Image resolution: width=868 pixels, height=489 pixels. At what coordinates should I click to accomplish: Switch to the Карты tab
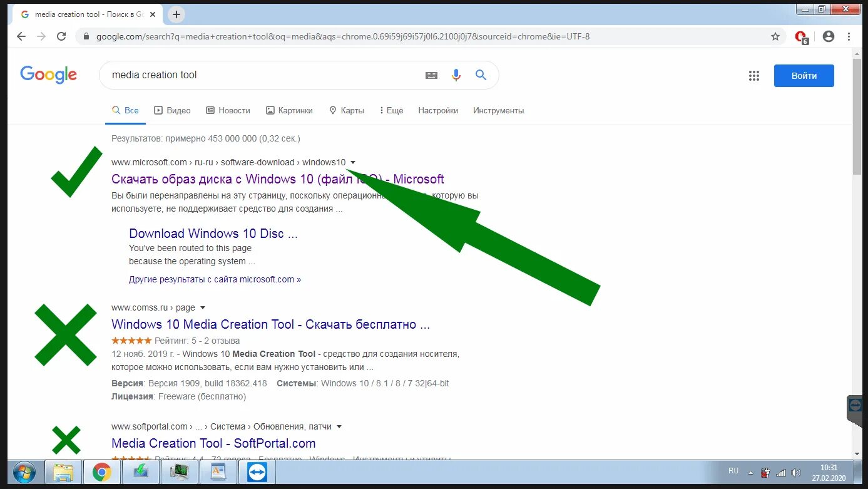[346, 110]
